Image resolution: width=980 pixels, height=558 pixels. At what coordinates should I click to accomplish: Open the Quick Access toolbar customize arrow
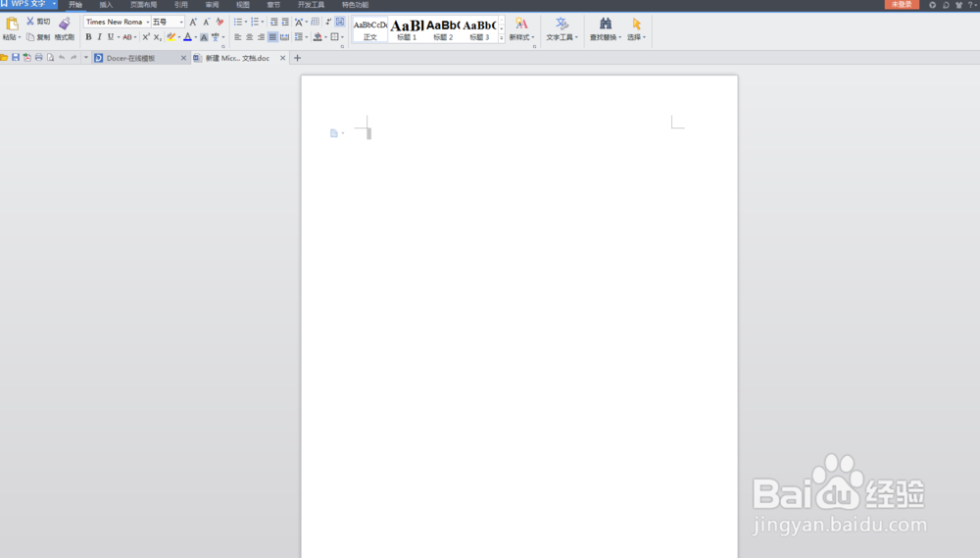(x=85, y=58)
